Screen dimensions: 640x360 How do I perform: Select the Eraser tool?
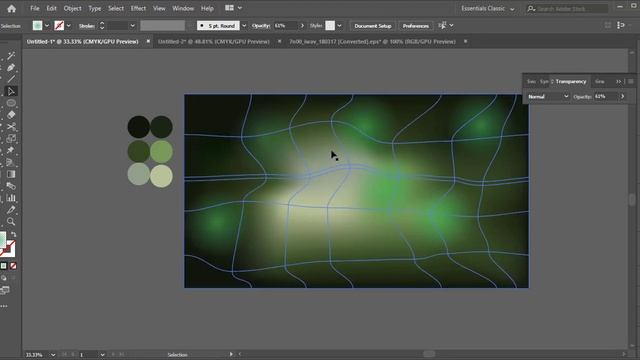pos(11,115)
